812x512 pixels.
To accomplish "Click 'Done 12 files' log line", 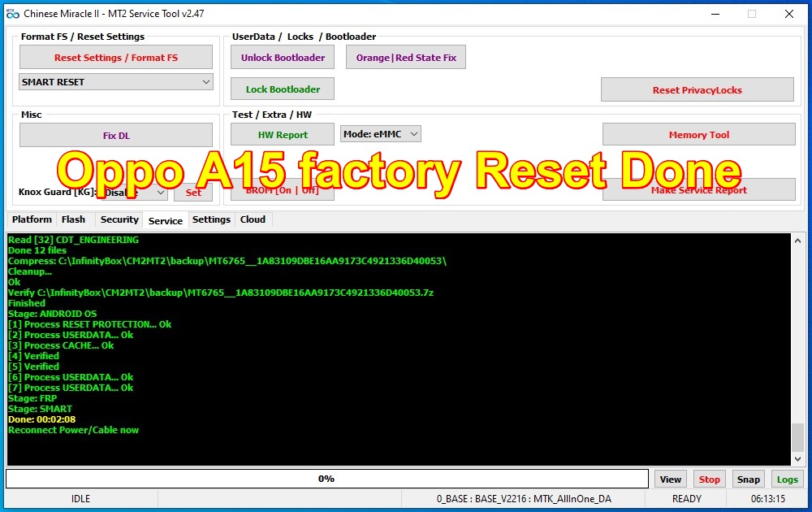I will [x=37, y=249].
